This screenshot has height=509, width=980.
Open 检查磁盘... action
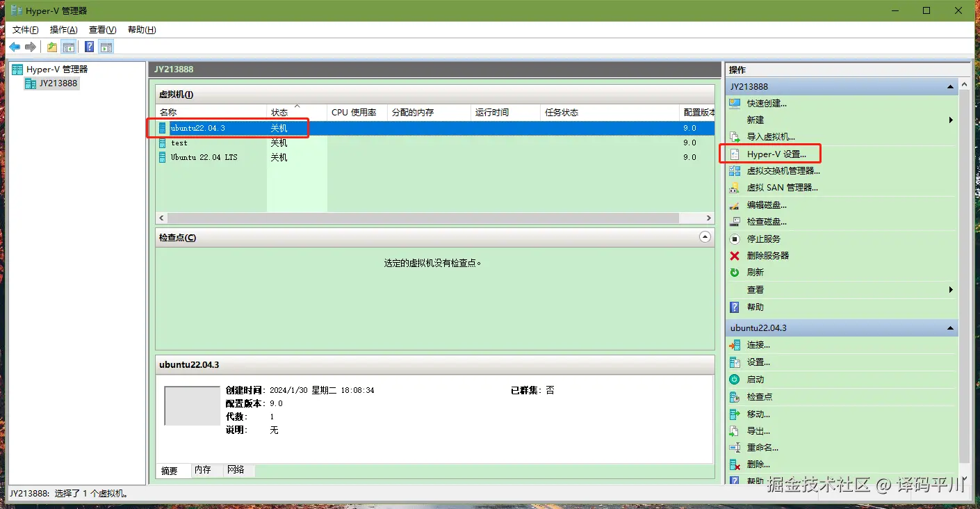[x=767, y=222]
